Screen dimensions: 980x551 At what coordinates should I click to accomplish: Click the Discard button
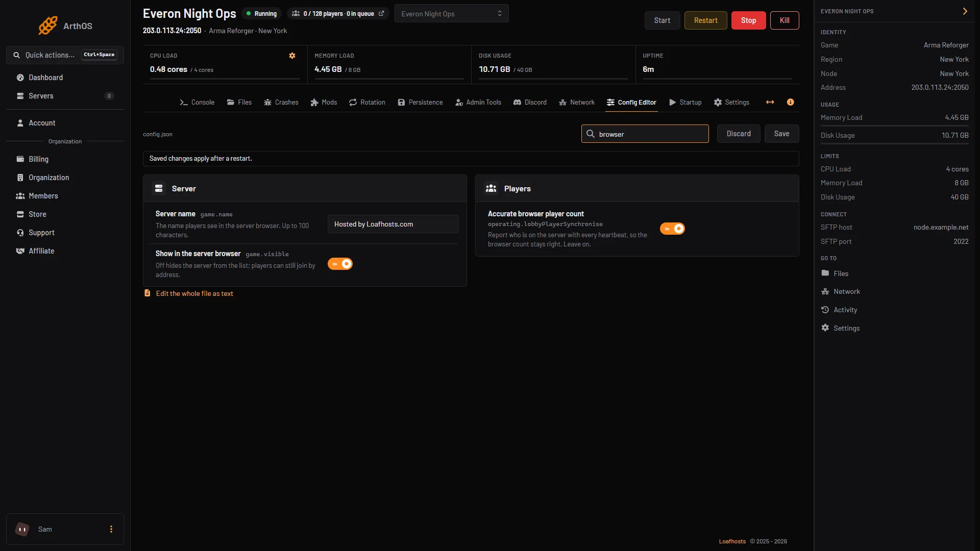(x=739, y=134)
